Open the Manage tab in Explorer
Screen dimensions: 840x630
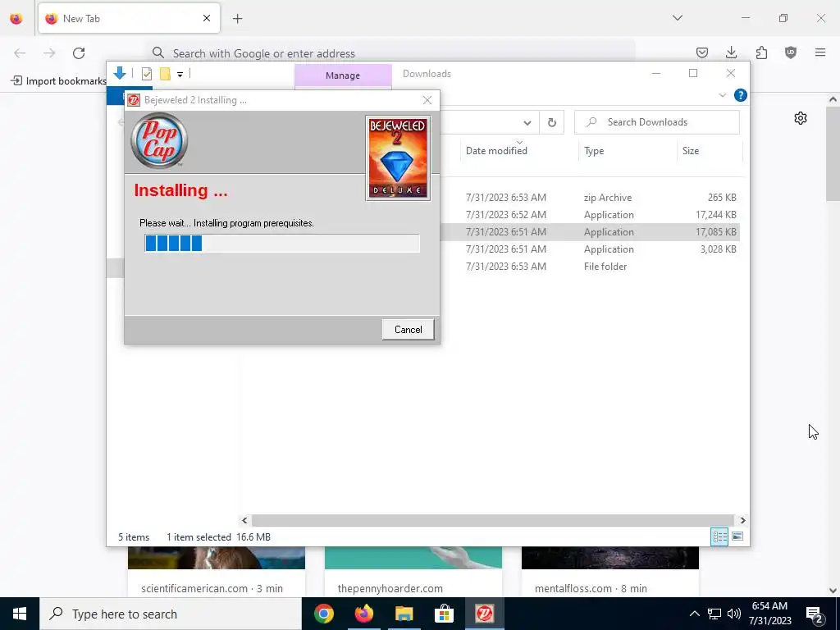point(343,75)
